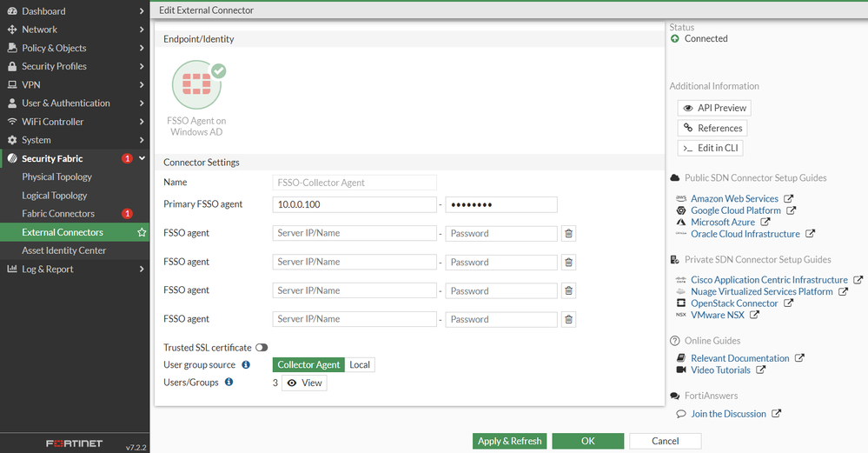Collapse the Security Fabric menu chevron
Screen dimensions: 868x453
tap(142, 158)
